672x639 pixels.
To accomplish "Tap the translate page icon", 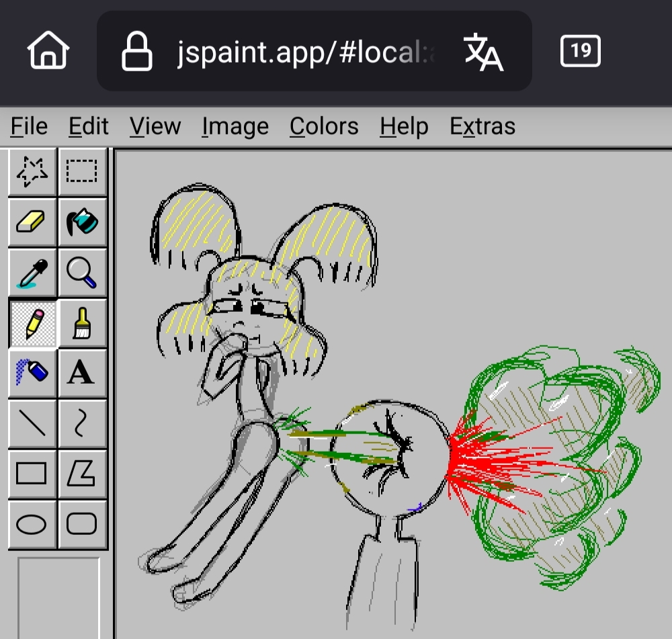I will tap(483, 52).
